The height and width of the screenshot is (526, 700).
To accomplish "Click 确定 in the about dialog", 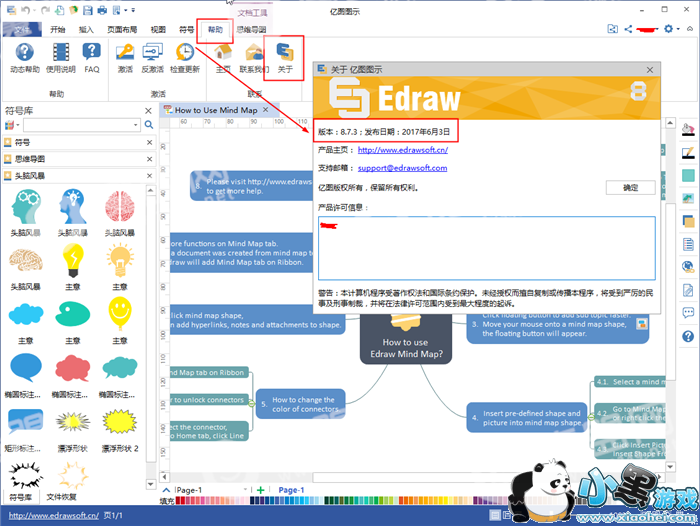I will click(630, 188).
